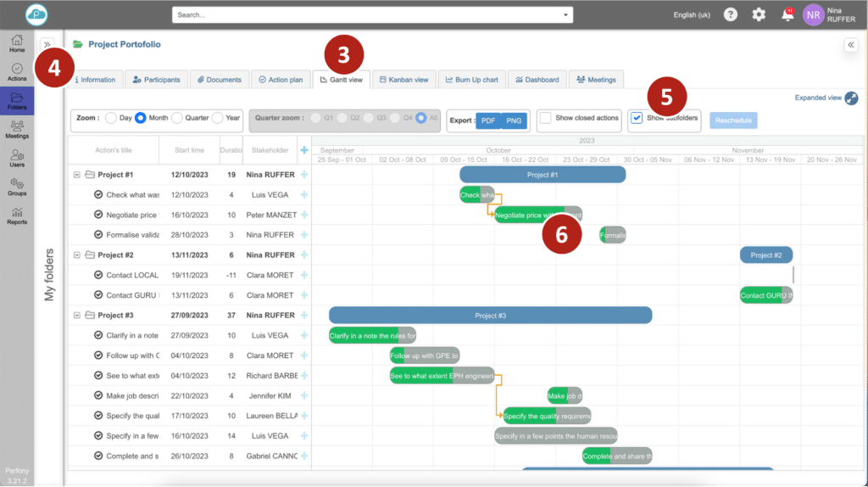
Task: Select the Year zoom option
Action: click(x=218, y=119)
